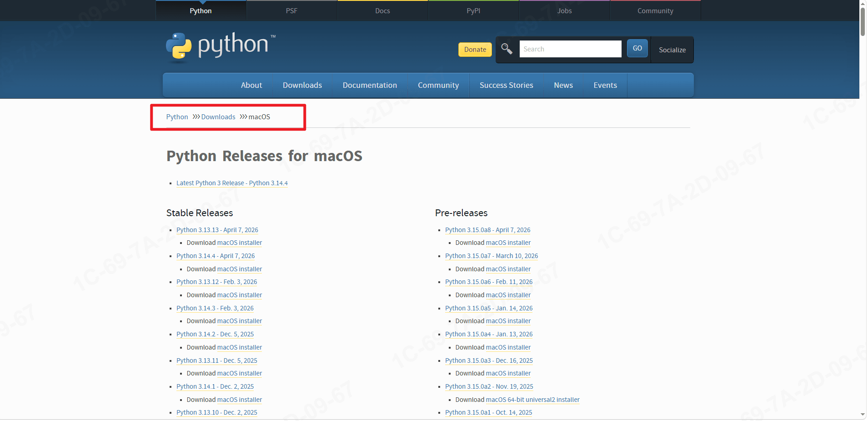
Task: Focus the Search input field
Action: [570, 49]
